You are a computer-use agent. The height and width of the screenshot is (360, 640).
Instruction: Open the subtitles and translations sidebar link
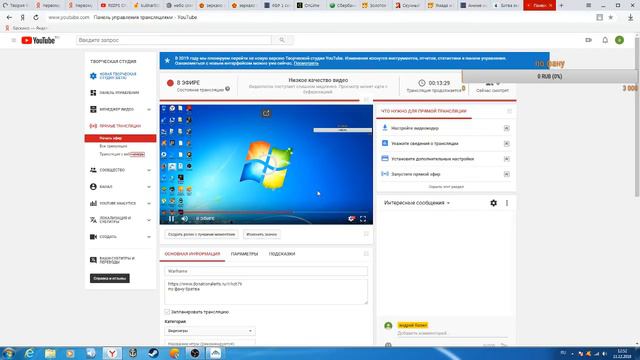[113, 260]
